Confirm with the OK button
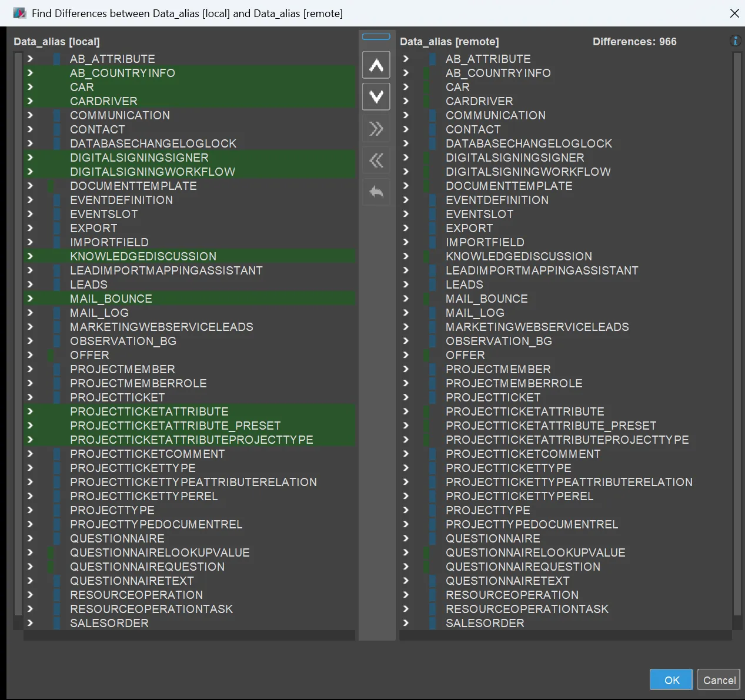 point(671,680)
